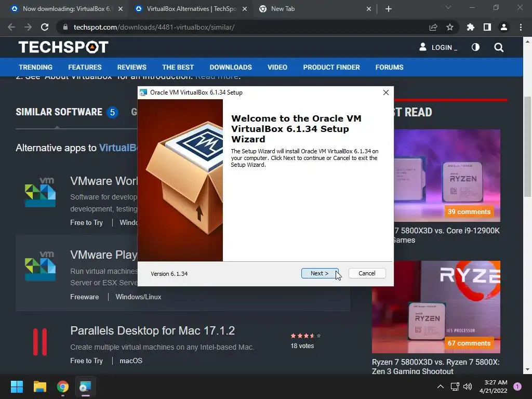Open the clock showing 3:27 AM
Viewport: 532px width, 399px height.
494,387
